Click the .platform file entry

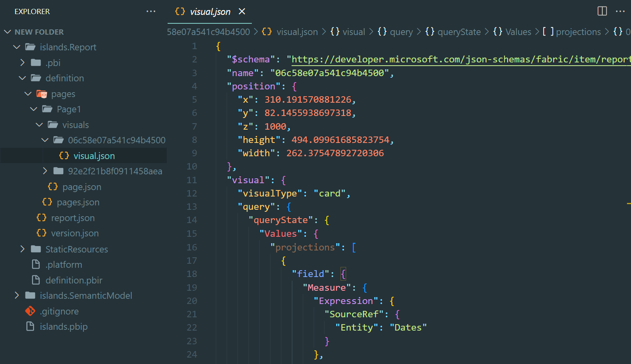click(64, 265)
